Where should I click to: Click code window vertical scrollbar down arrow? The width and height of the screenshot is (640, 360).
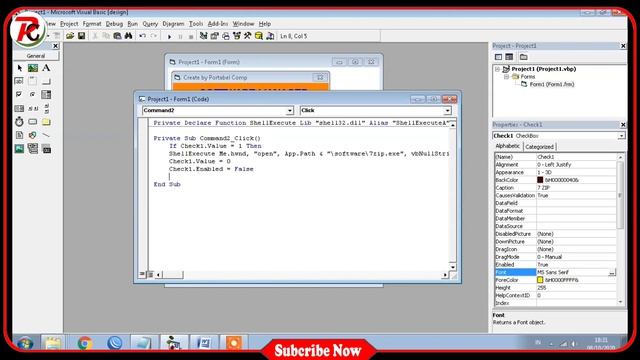point(453,267)
